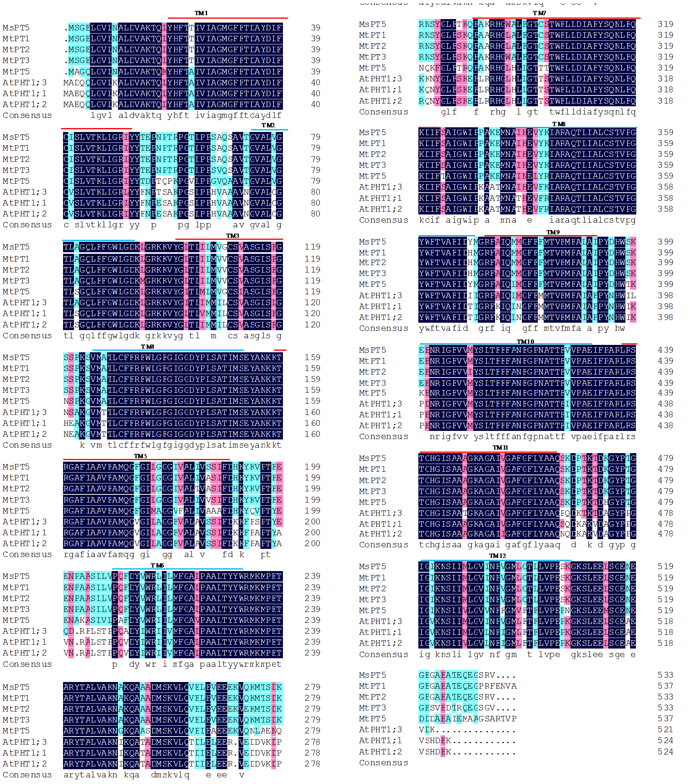Click the TM9 label
Viewport: 690px width, 784px height.
tap(553, 232)
